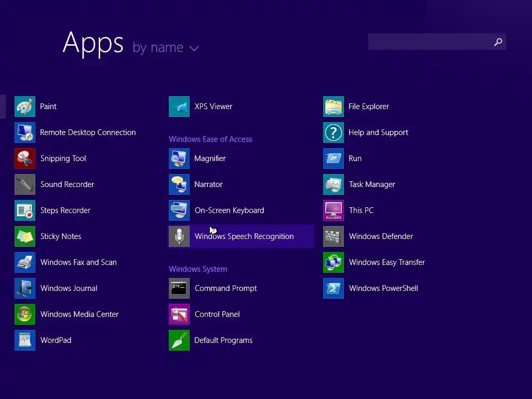Click the 'This PC' label
This screenshot has height=399, width=532.
tap(362, 210)
